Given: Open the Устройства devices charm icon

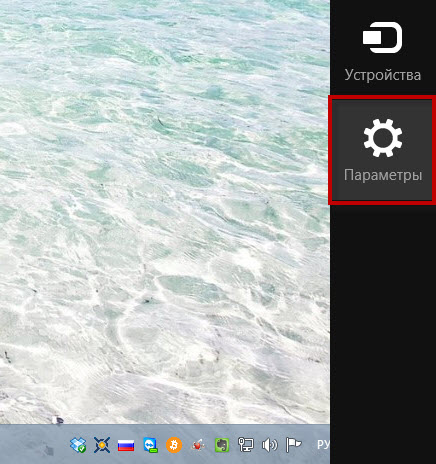Looking at the screenshot, I should click(382, 37).
